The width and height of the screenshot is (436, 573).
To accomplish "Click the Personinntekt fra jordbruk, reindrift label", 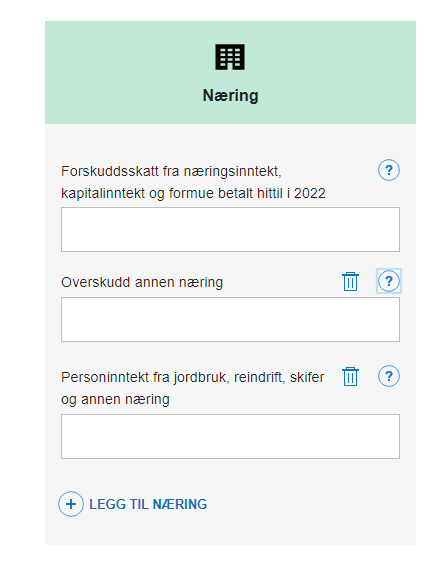I will point(193,388).
